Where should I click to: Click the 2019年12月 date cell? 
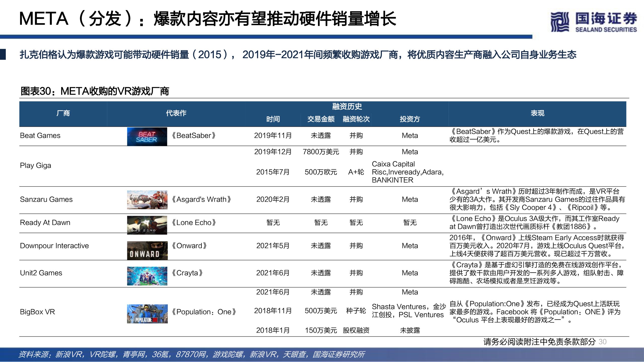coord(273,152)
